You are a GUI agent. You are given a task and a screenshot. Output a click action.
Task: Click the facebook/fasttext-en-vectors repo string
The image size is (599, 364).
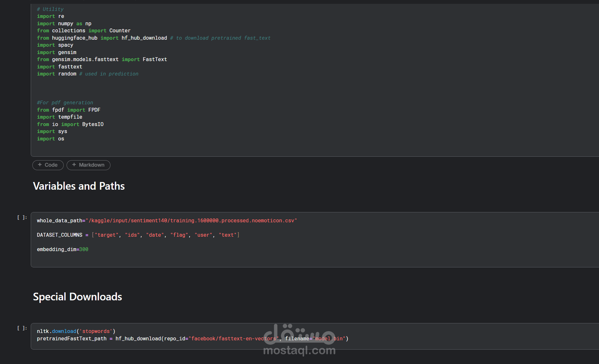tap(234, 339)
